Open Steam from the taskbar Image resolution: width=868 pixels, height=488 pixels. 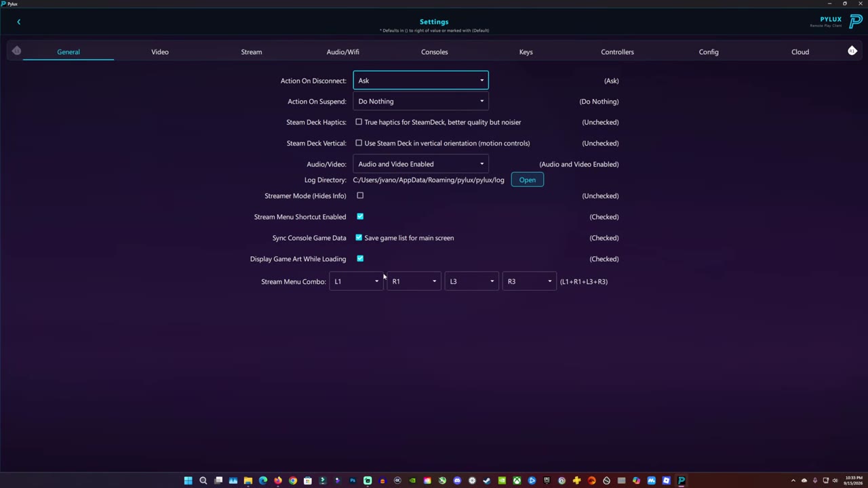[487, 481]
